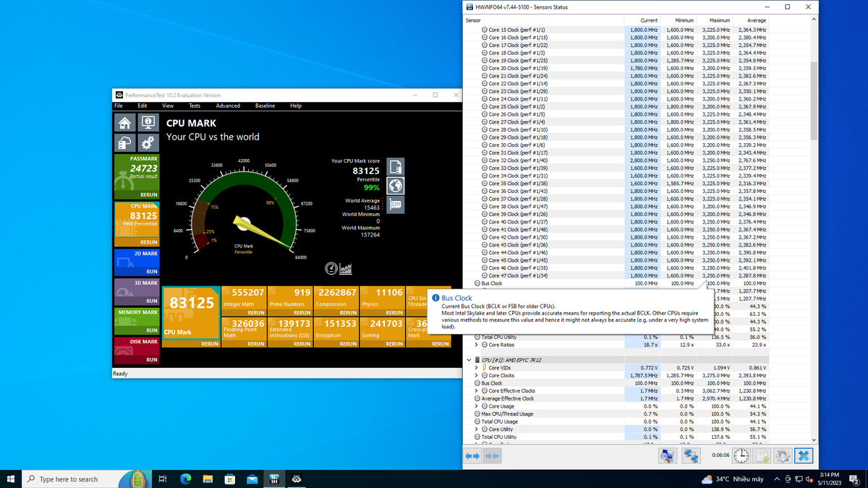Image resolution: width=868 pixels, height=488 pixels.
Task: Click the large 83125 CPU Mark result tile
Action: point(191,312)
